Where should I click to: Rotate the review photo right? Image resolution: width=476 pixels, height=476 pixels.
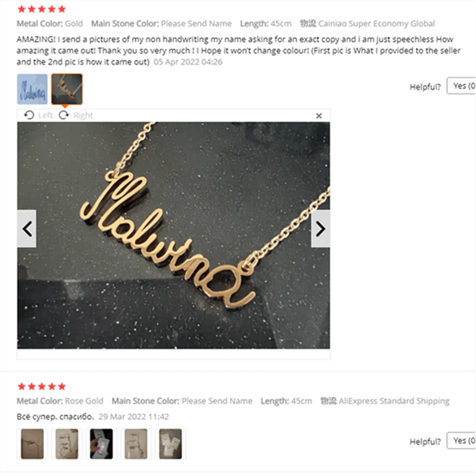tap(64, 115)
